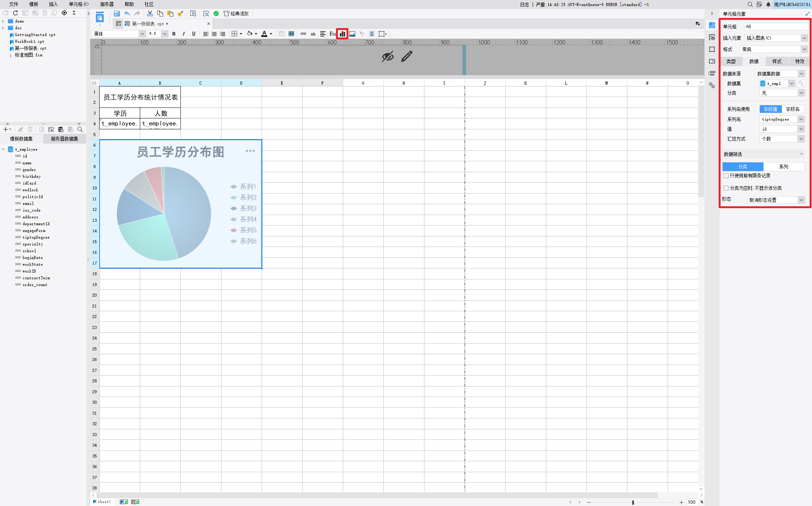Screen dimensions: 812x506
Task: Click the Insert Image toolbar icon
Action: [352, 34]
